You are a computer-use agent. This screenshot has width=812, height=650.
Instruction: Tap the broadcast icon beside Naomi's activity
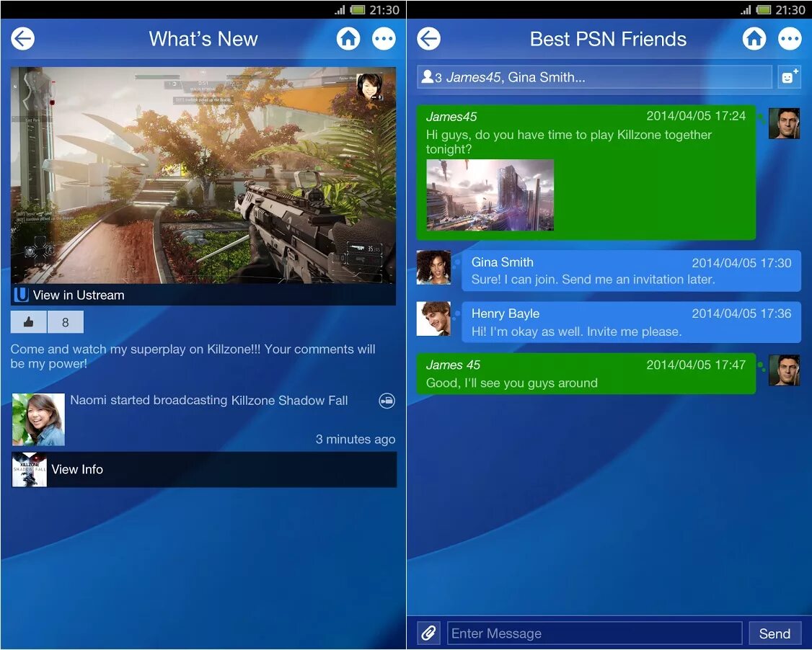[387, 401]
